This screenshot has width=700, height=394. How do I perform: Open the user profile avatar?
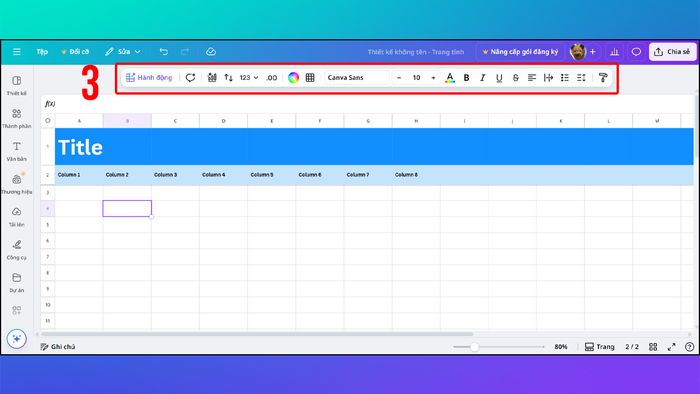coord(578,52)
